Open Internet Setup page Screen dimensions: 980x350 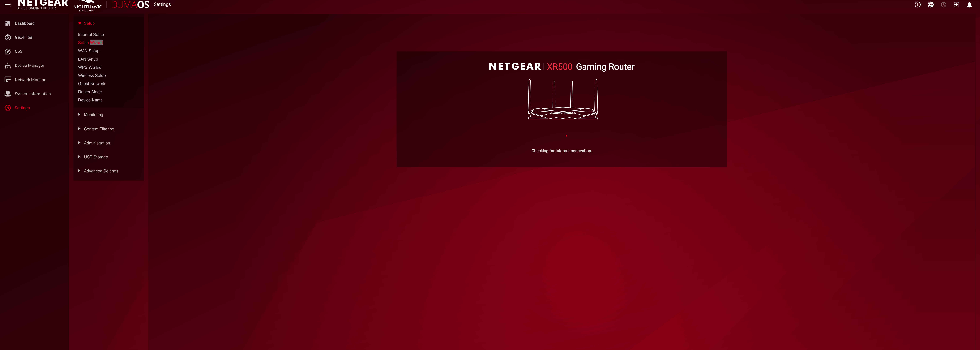(x=91, y=34)
